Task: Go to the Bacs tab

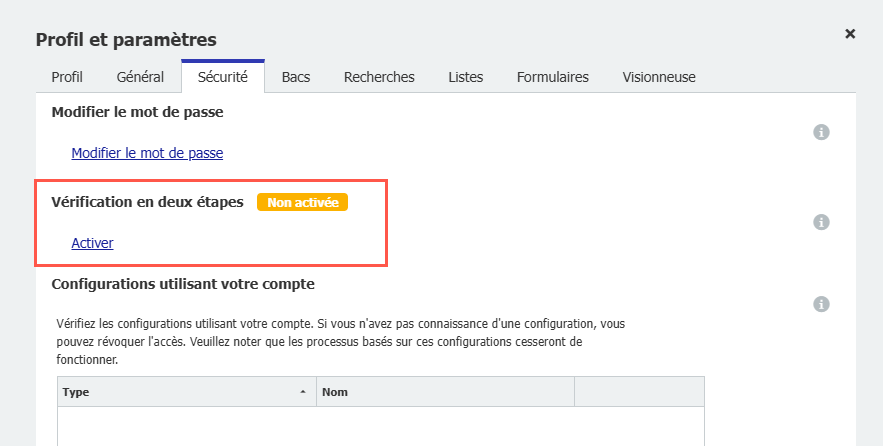Action: 296,77
